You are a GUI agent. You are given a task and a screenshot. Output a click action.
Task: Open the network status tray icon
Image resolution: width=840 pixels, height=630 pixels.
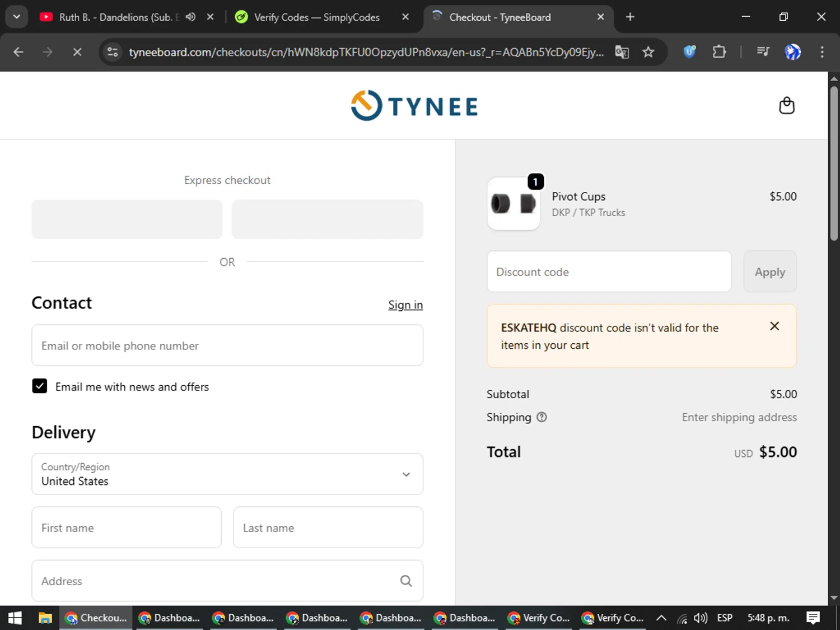click(x=682, y=618)
